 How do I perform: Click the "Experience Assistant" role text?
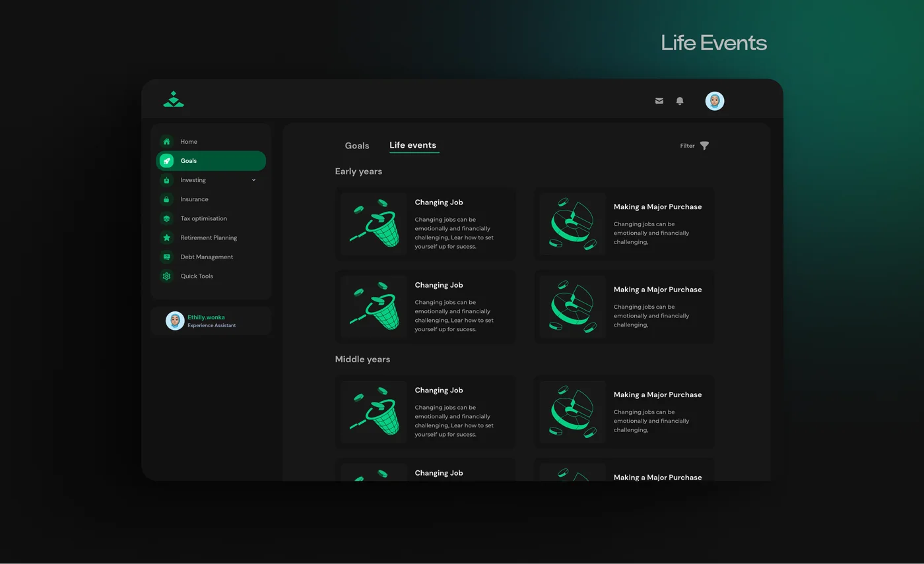211,325
